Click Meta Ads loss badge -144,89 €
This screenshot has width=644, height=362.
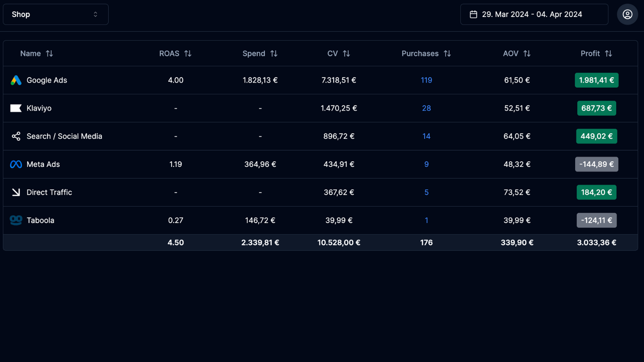point(597,164)
